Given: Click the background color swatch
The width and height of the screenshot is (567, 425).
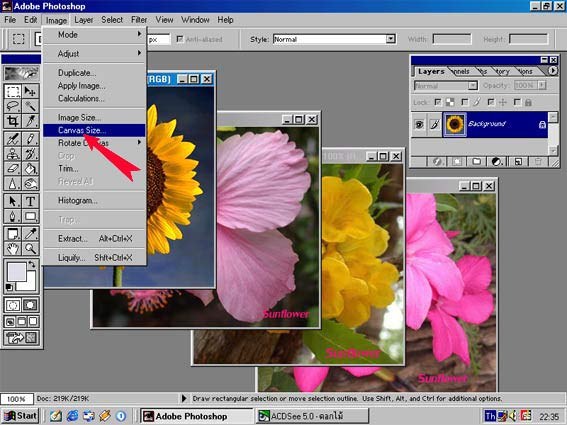Looking at the screenshot, I should tap(30, 284).
